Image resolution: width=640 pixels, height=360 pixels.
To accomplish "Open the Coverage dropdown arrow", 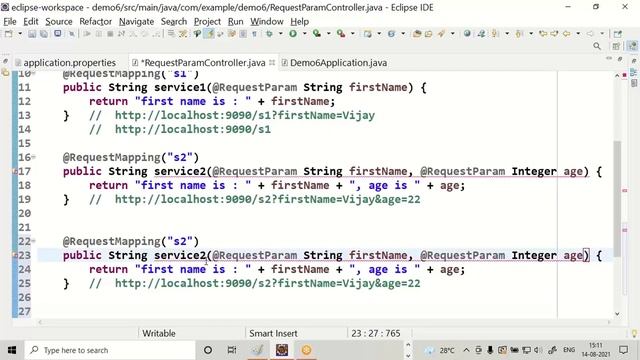I will click(329, 34).
